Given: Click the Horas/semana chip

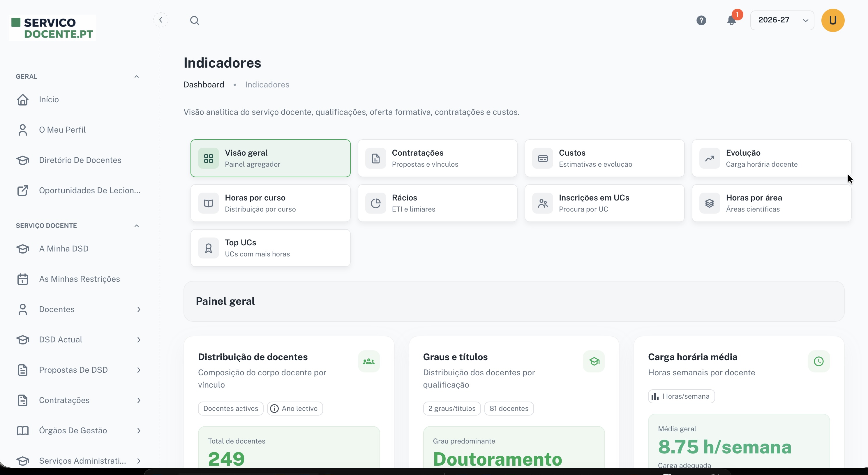Looking at the screenshot, I should point(681,396).
